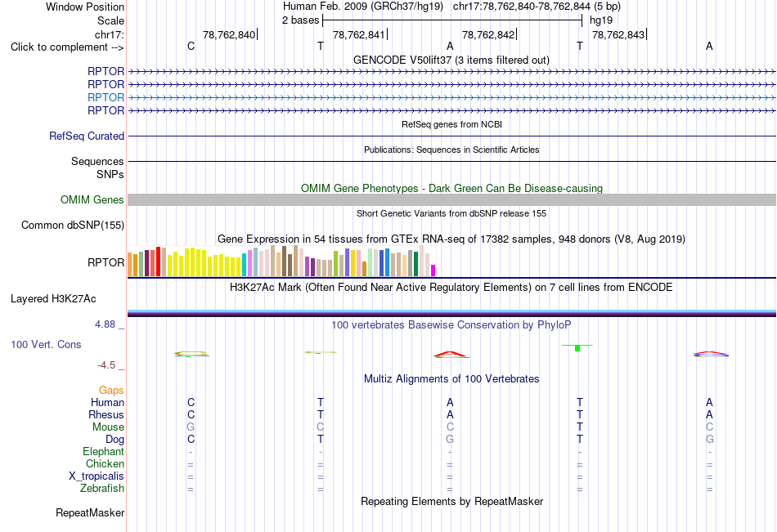Select position label 78,762,841
The width and height of the screenshot is (777, 532).
pyautogui.click(x=359, y=34)
